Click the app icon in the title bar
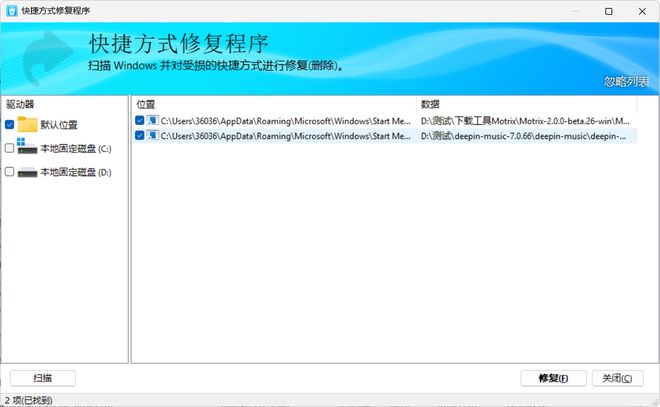 pyautogui.click(x=12, y=11)
